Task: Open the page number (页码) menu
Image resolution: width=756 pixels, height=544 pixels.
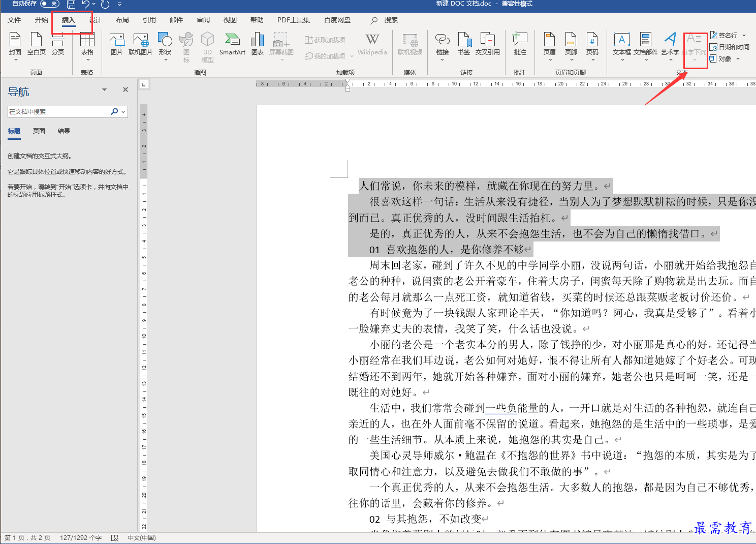Action: pyautogui.click(x=592, y=46)
